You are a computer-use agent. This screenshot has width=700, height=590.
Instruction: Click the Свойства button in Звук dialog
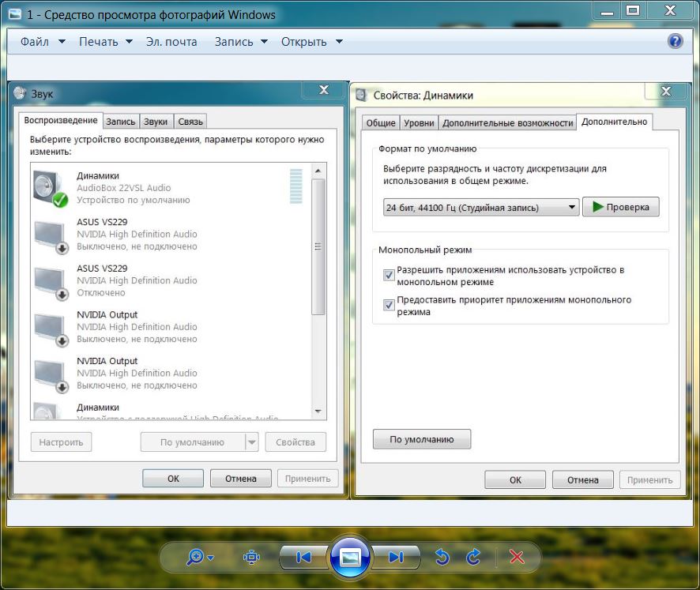295,442
